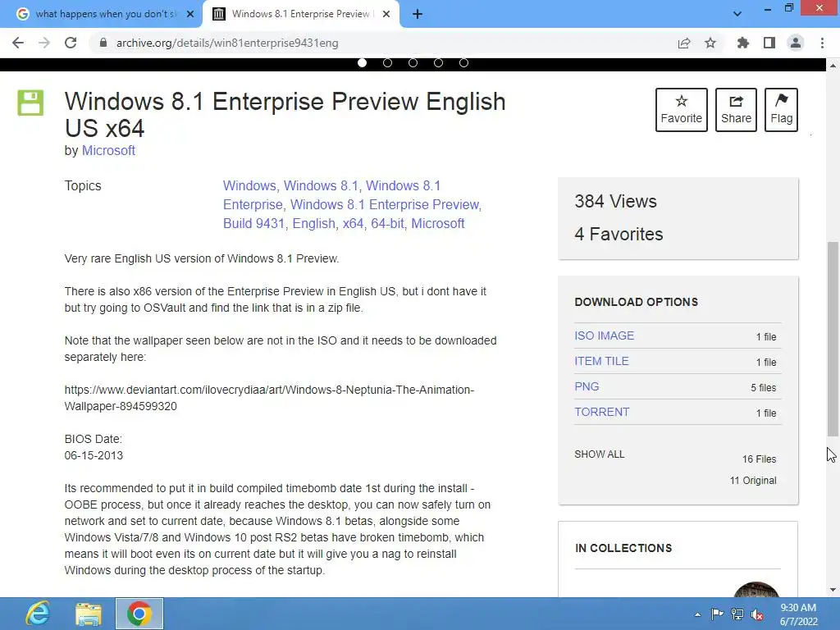
Task: Bookmark this page with the star icon
Action: (710, 43)
